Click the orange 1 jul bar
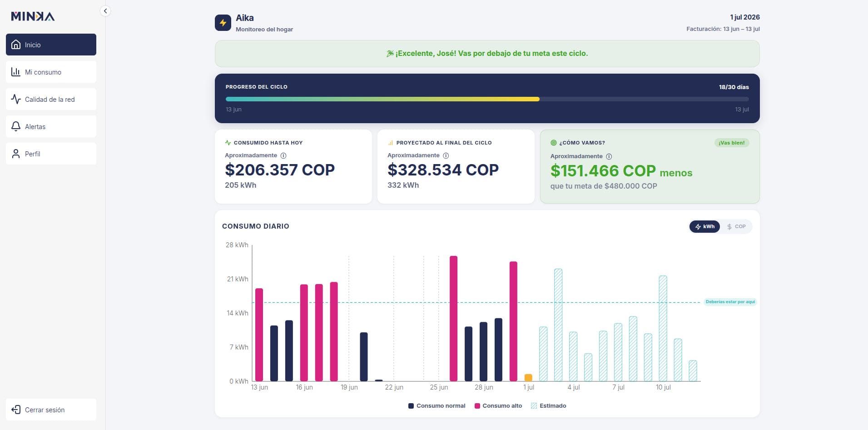Image resolution: width=868 pixels, height=430 pixels. coord(528,378)
